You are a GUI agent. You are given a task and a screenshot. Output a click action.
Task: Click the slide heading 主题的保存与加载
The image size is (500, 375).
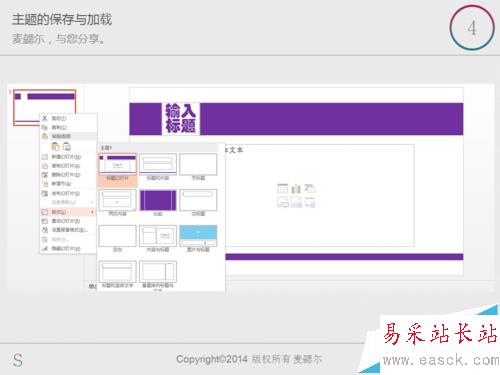pyautogui.click(x=62, y=19)
